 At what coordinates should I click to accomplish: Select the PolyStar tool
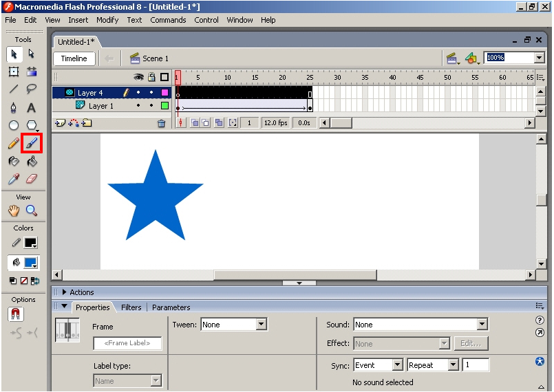tap(32, 125)
